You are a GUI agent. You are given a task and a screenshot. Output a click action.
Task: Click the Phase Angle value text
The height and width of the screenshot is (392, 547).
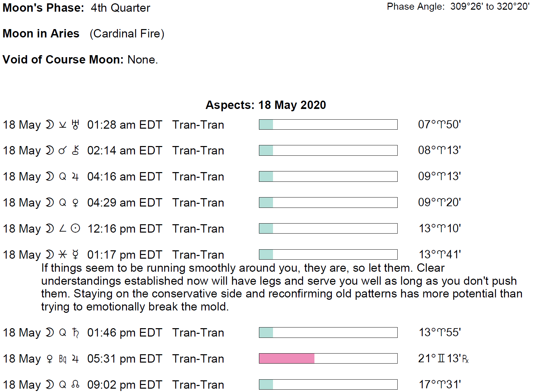pos(490,7)
